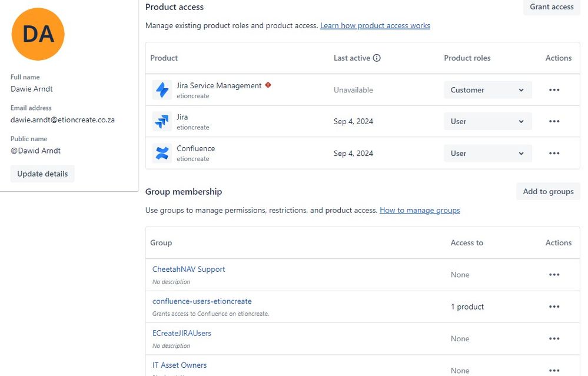Open actions menu for Jira row
588x376 pixels.
pyautogui.click(x=554, y=121)
